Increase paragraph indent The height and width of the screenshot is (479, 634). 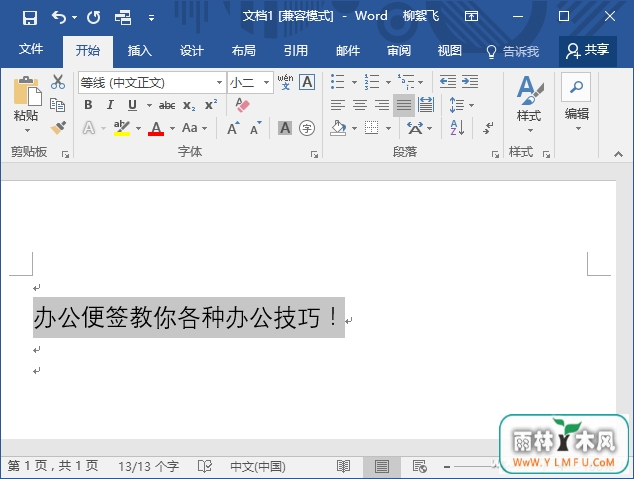(470, 82)
